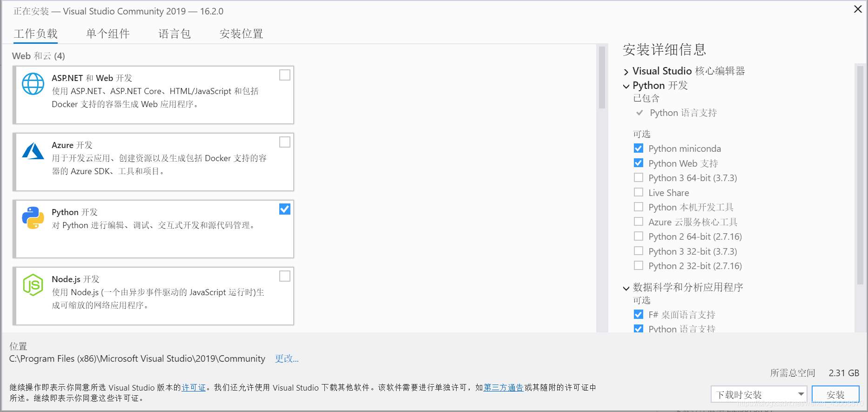868x412 pixels.
Task: Check Python 2 32-bit (2.7.16)
Action: [639, 266]
